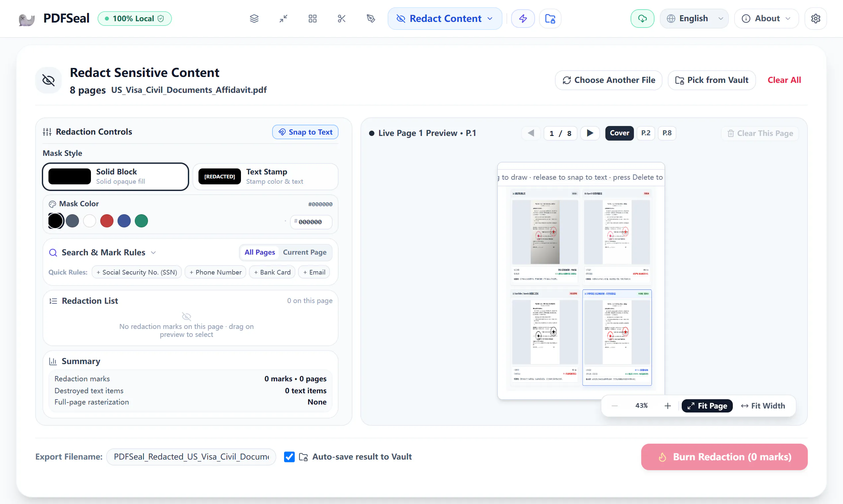Toggle Auto-save result to Vault checkbox
843x504 pixels.
point(289,457)
